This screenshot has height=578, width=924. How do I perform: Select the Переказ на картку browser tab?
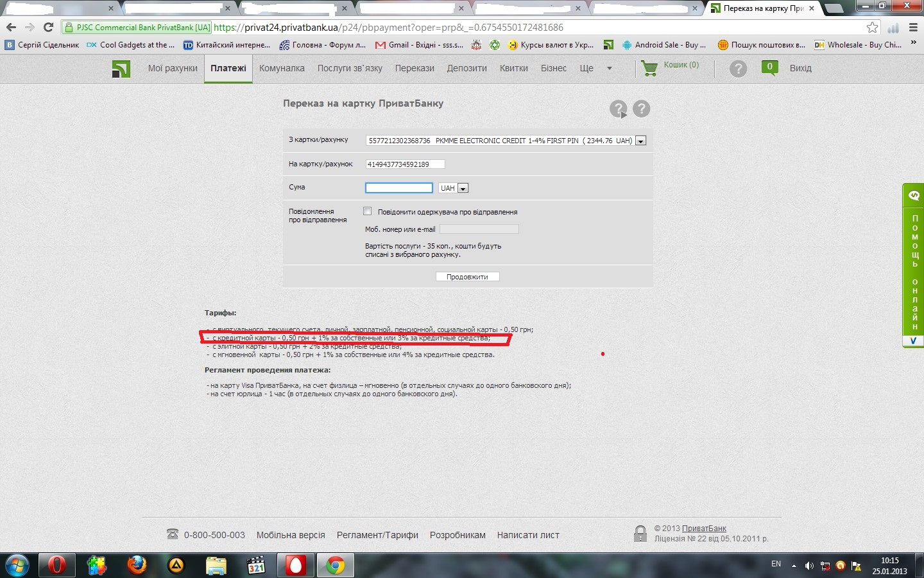(762, 8)
